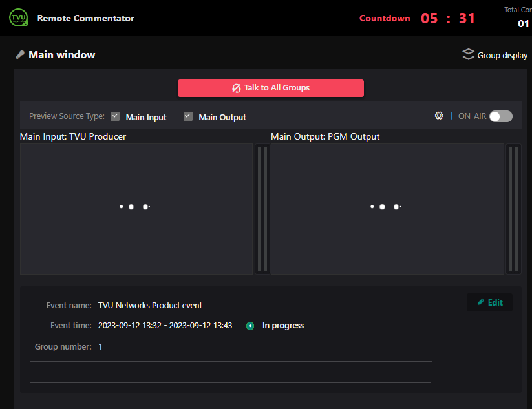Click the Main window heading
This screenshot has height=409, width=532.
point(62,55)
